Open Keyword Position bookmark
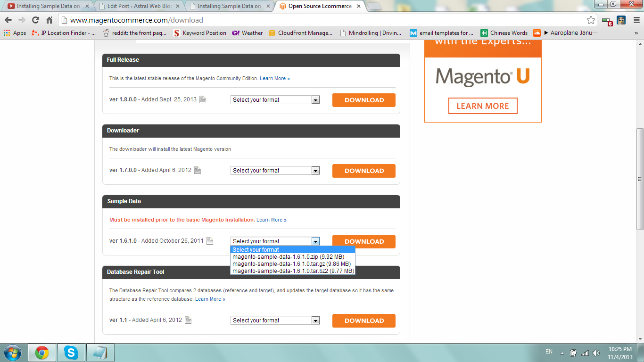This screenshot has width=644, height=362. pyautogui.click(x=200, y=33)
